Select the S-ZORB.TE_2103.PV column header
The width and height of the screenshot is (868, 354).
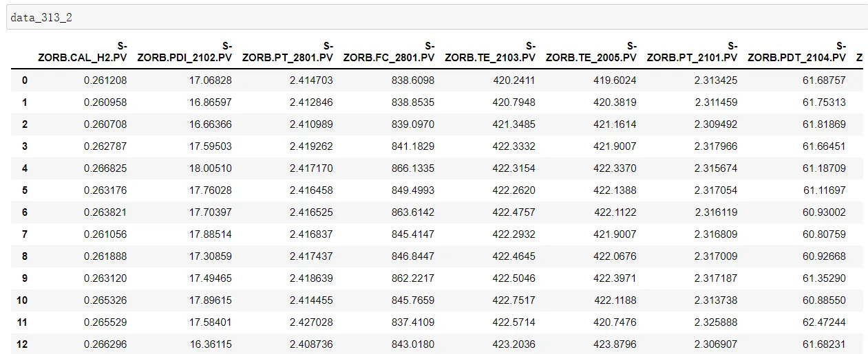coord(490,52)
